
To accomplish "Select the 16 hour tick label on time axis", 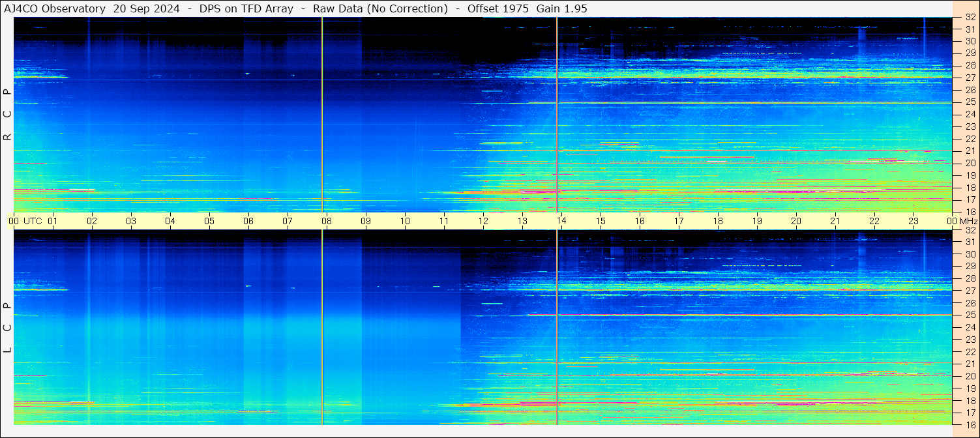I will (x=640, y=221).
